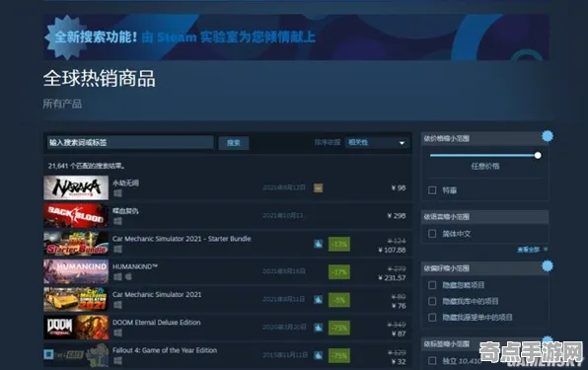Click blue icon in the Fallout 4 row

click(x=318, y=355)
